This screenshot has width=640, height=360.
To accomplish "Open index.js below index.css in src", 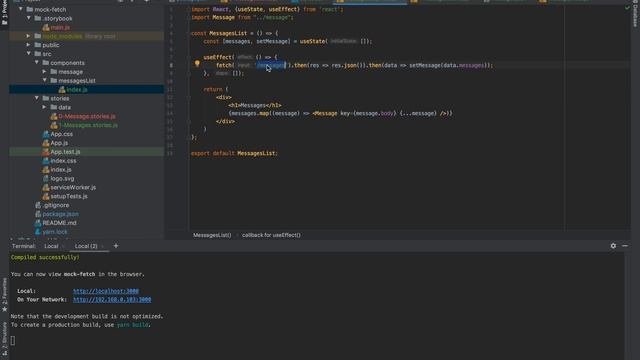I will click(x=61, y=170).
